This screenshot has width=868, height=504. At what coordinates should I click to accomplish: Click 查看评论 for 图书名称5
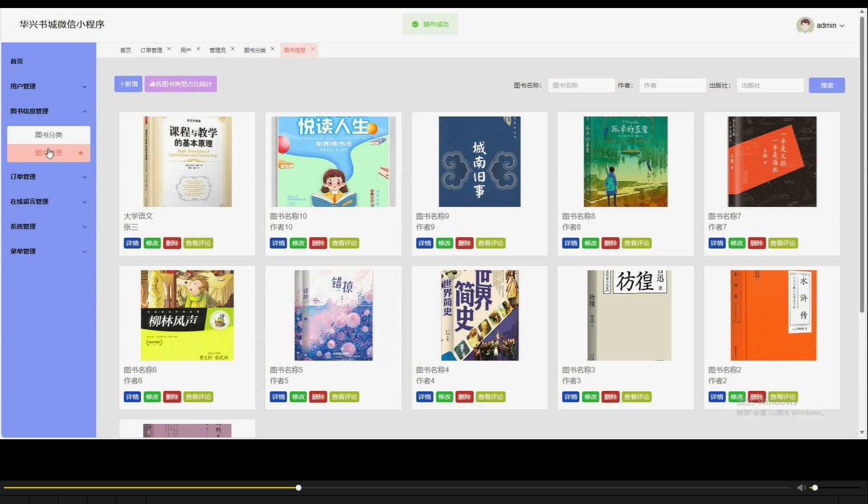click(344, 397)
